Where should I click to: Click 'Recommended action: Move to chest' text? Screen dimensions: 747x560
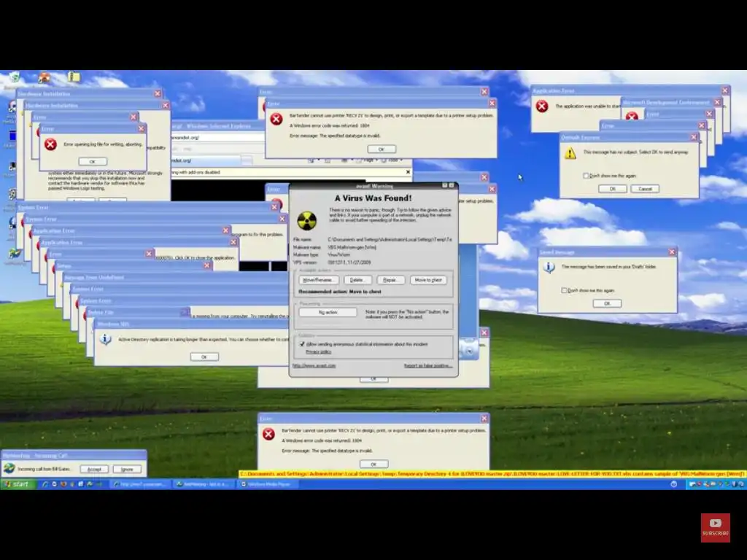[x=340, y=292]
